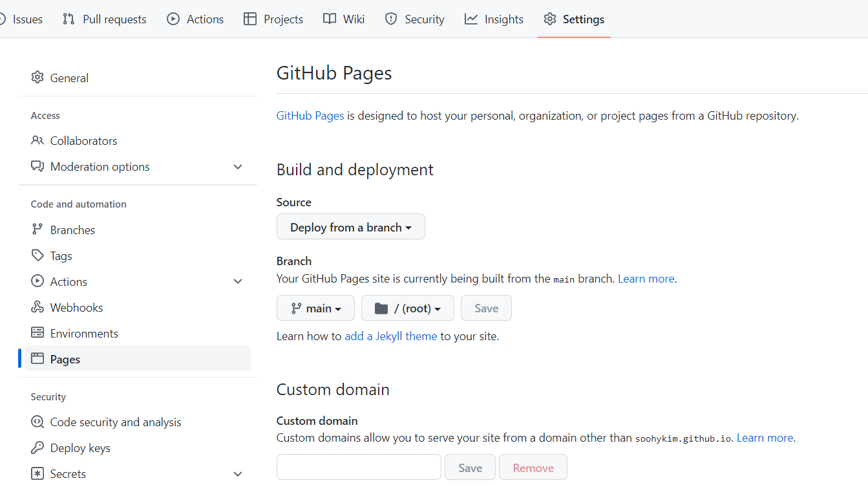Open Tags via the tag icon
This screenshot has width=868, height=485.
click(x=37, y=255)
